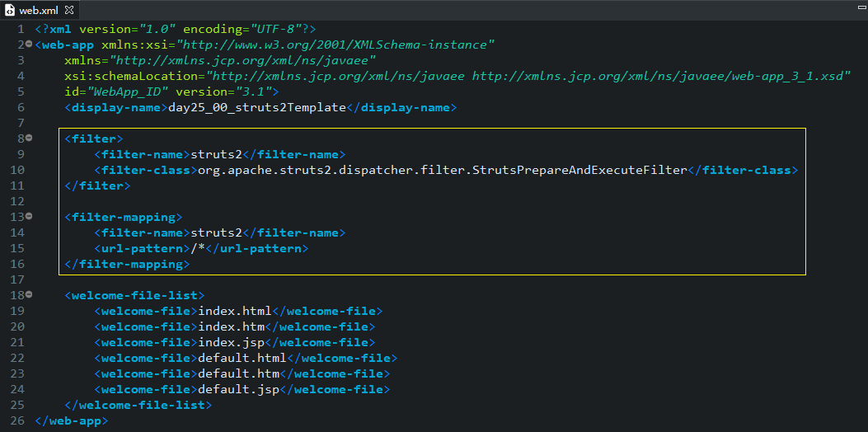
Task: Click line number 12 in the gutter
Action: [17, 202]
